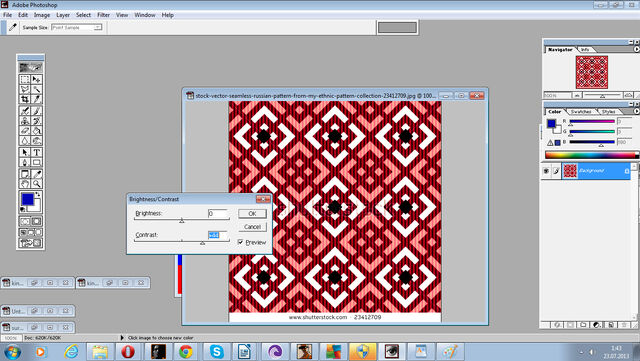Open Opera browser from taskbar

coord(128,352)
